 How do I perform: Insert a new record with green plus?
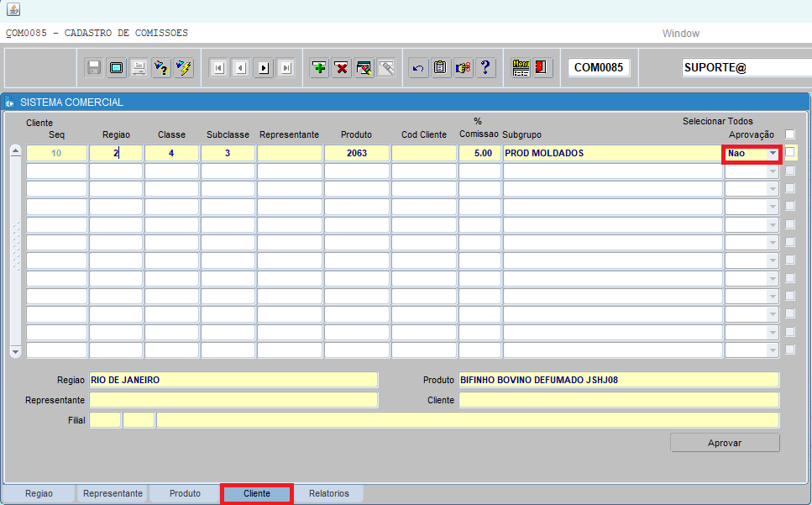click(x=320, y=68)
